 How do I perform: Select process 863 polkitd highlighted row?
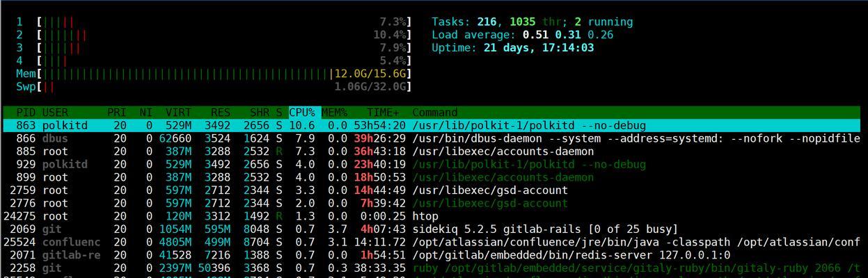coord(432,126)
